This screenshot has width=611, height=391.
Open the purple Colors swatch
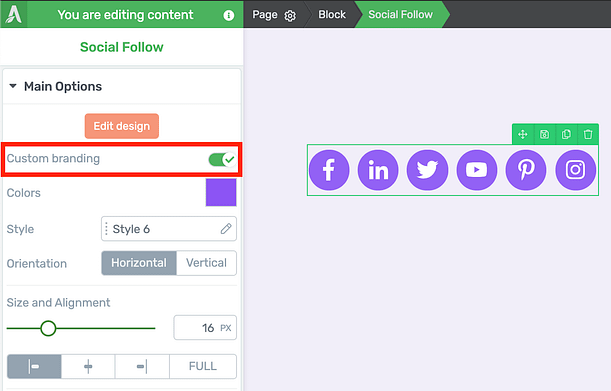click(x=221, y=192)
